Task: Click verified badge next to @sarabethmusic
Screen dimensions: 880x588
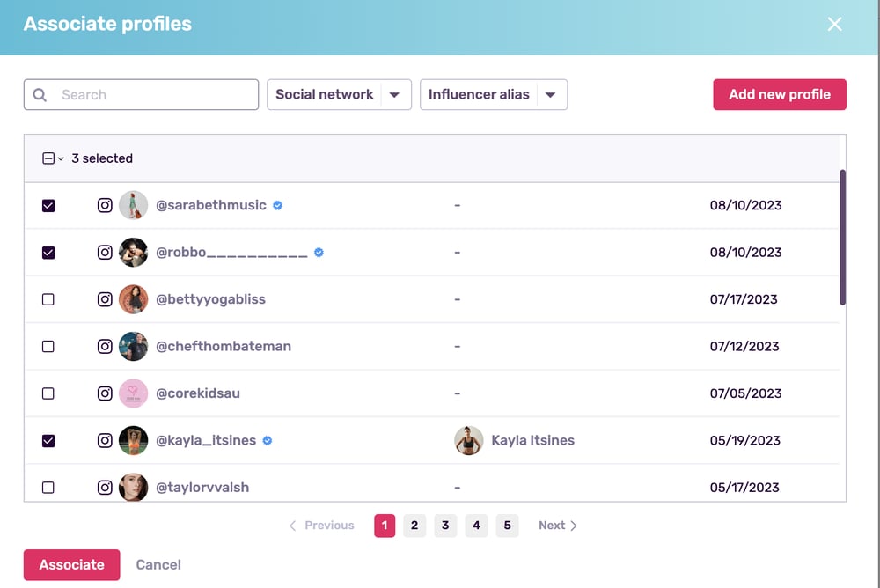Action: 278,206
